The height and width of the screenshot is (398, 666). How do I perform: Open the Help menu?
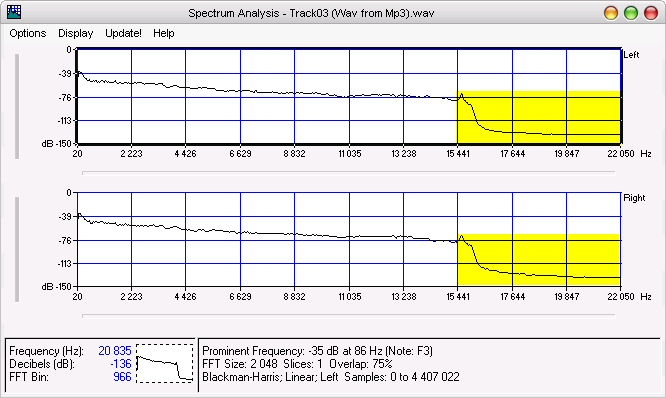(x=164, y=33)
